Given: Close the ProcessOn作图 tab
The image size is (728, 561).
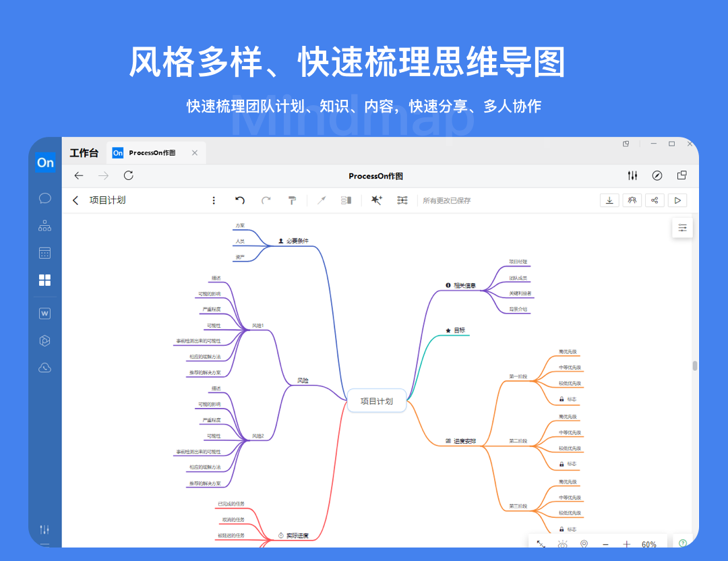Looking at the screenshot, I should click(x=195, y=153).
